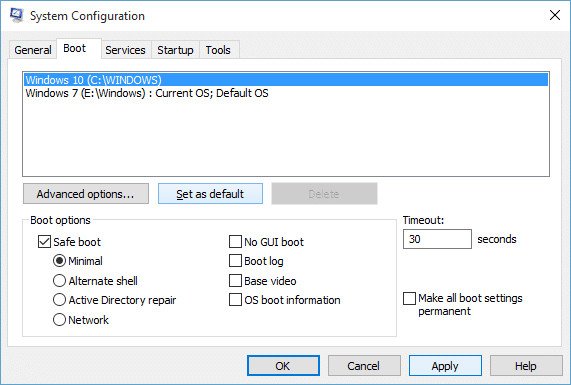Open Advanced options
Screen dimensions: 571x385
pyautogui.click(x=86, y=194)
